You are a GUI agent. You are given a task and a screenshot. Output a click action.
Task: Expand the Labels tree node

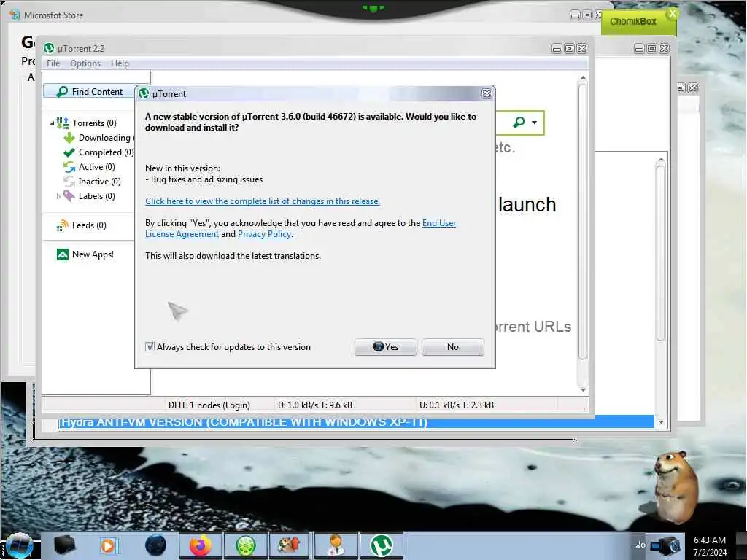click(58, 196)
